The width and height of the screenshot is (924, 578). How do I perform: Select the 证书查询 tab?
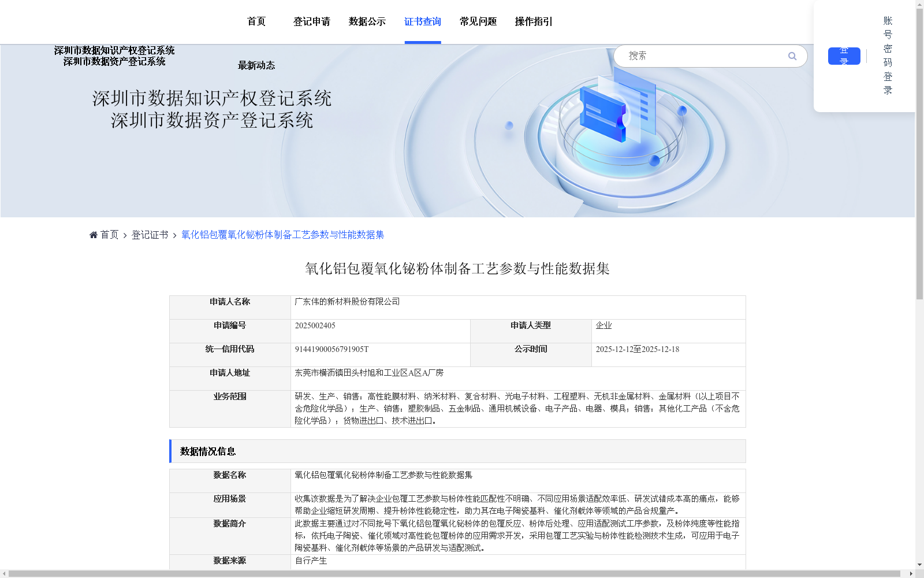(423, 21)
